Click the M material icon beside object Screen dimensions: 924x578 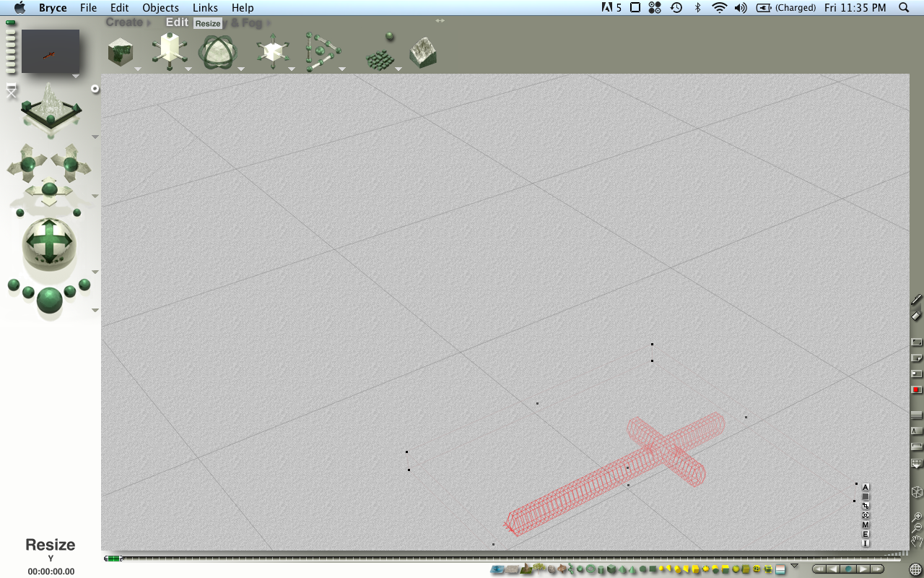click(866, 525)
